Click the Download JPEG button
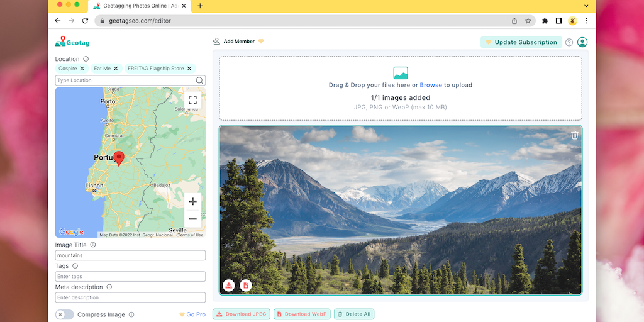644x322 pixels. pyautogui.click(x=241, y=314)
